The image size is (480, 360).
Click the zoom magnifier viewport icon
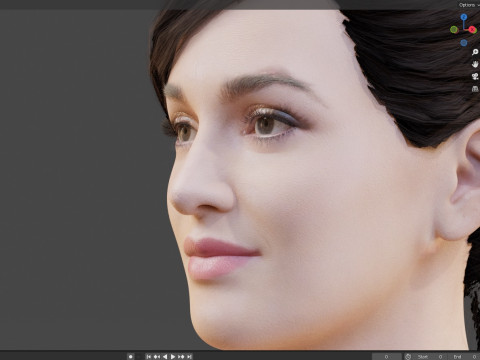pos(475,52)
